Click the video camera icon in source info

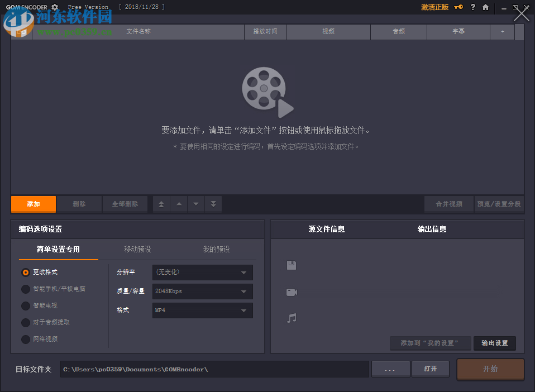click(x=291, y=291)
